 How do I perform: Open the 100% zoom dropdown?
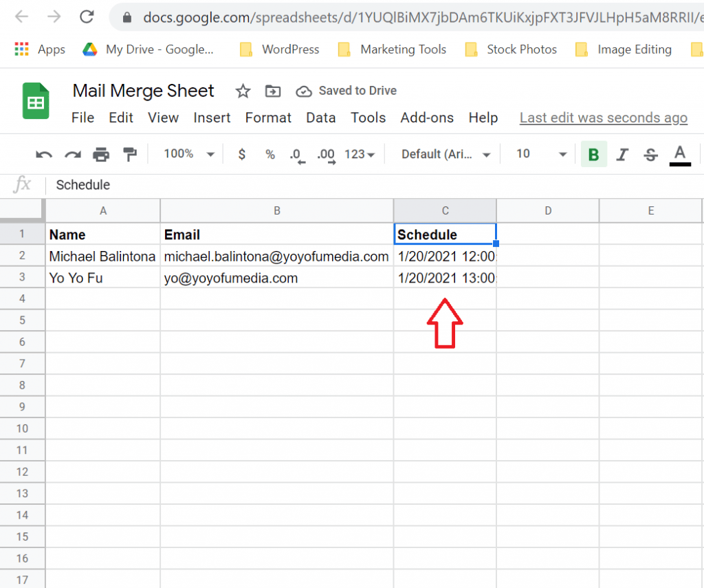point(189,155)
